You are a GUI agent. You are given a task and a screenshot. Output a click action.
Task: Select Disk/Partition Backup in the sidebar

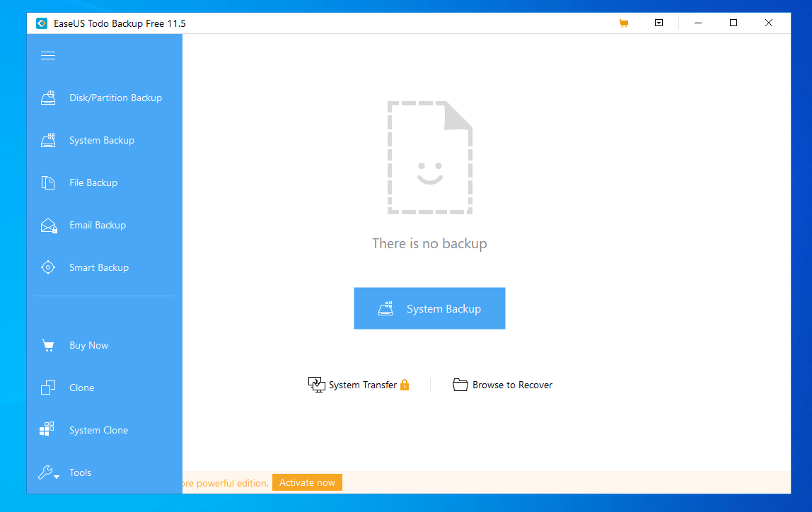coord(115,98)
